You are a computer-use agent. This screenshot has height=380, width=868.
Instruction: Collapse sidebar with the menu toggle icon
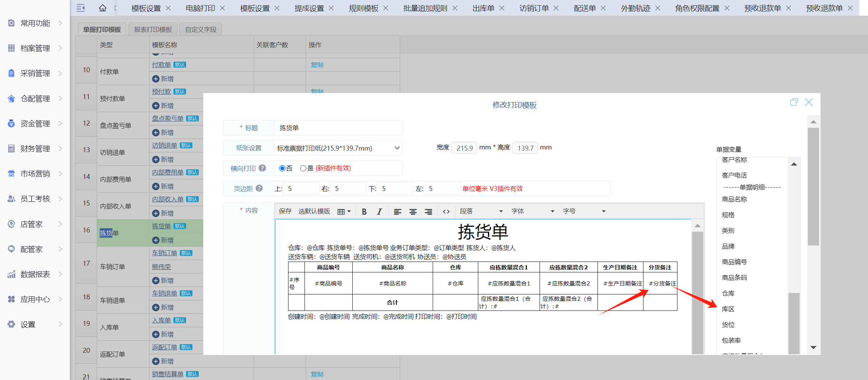81,8
